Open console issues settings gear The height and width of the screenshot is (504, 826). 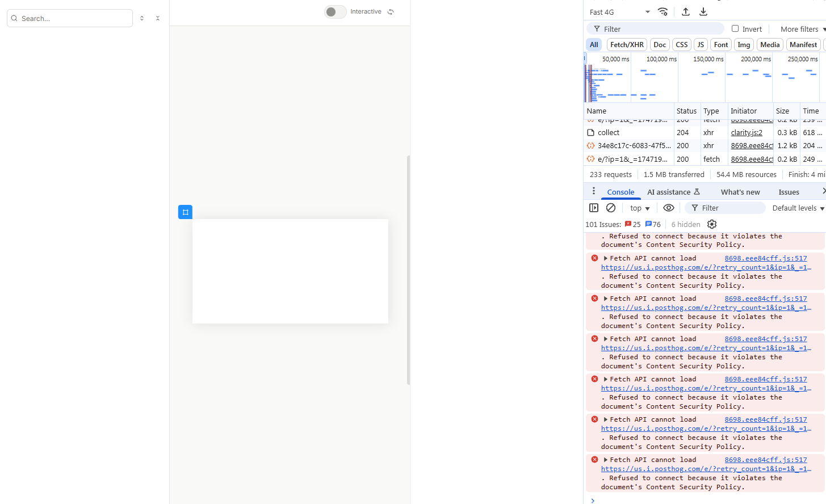712,224
